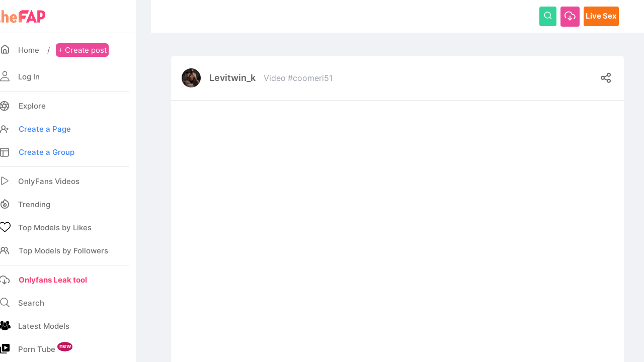This screenshot has height=362, width=644.
Task: Select OnlyFans Videos in the sidebar
Action: (49, 182)
